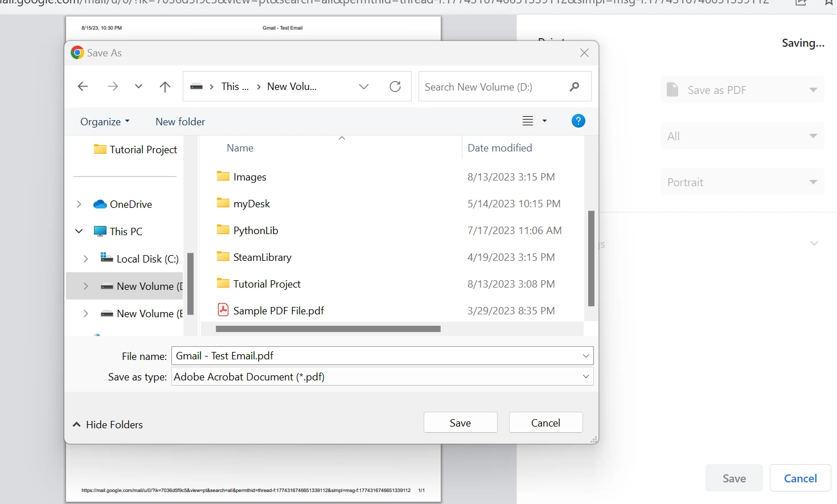The width and height of the screenshot is (837, 504).
Task: Click the 3/29/2023 8:35 PM date cell
Action: pyautogui.click(x=511, y=310)
